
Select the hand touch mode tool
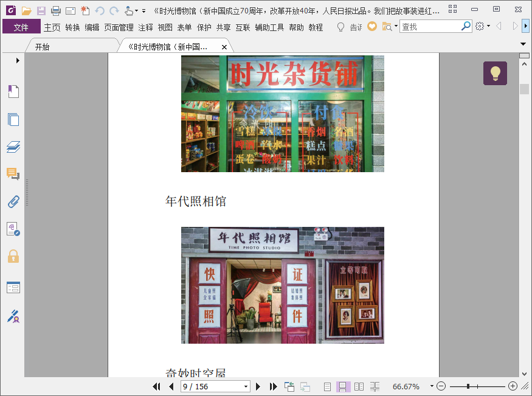129,11
